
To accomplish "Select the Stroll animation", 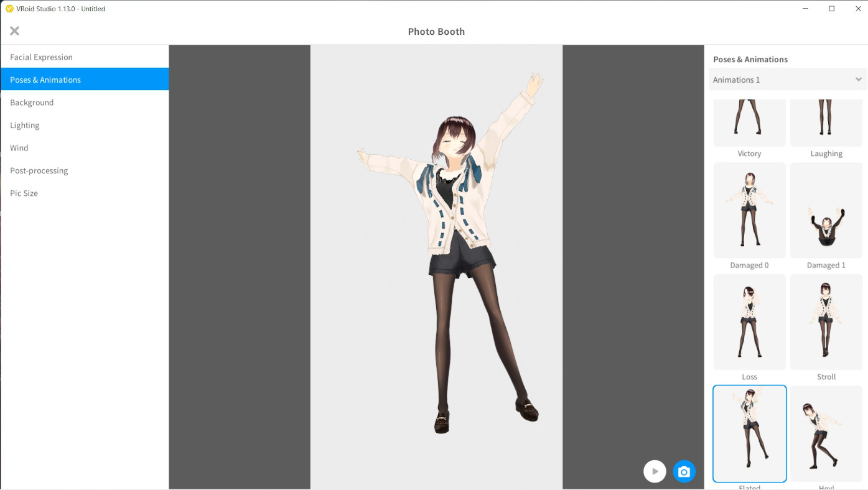I will click(x=826, y=321).
